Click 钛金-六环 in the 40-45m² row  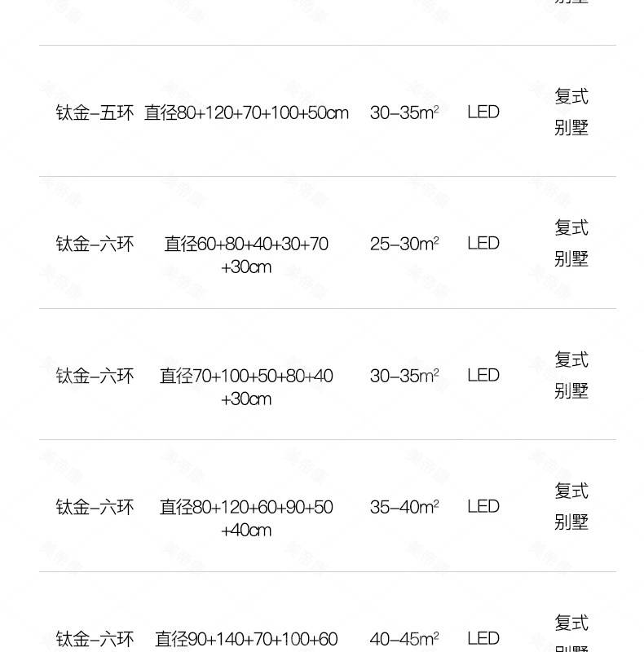pyautogui.click(x=94, y=639)
